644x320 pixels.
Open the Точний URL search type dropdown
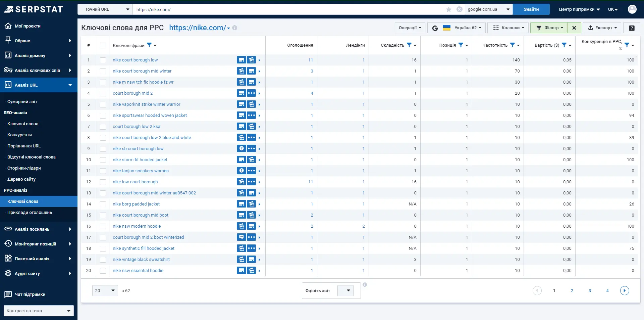(105, 9)
